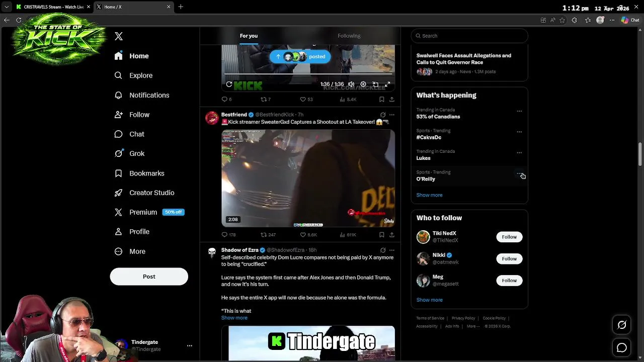Open Creator Studio

pos(144,193)
